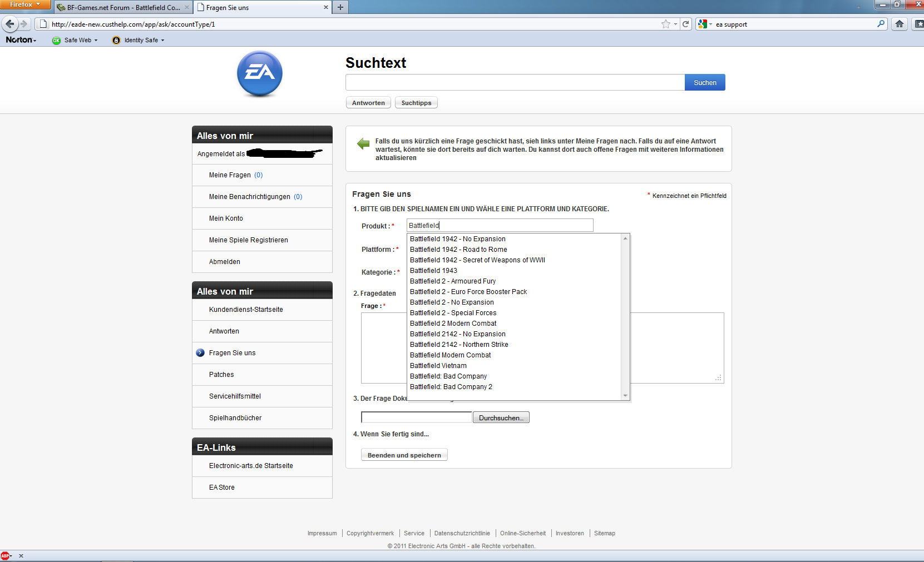Click the browser forward arrow button
Screen dimensions: 924x562
coord(24,24)
